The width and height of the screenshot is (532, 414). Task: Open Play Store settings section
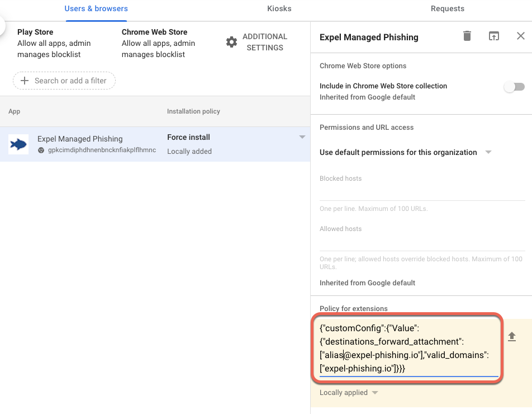tap(54, 43)
